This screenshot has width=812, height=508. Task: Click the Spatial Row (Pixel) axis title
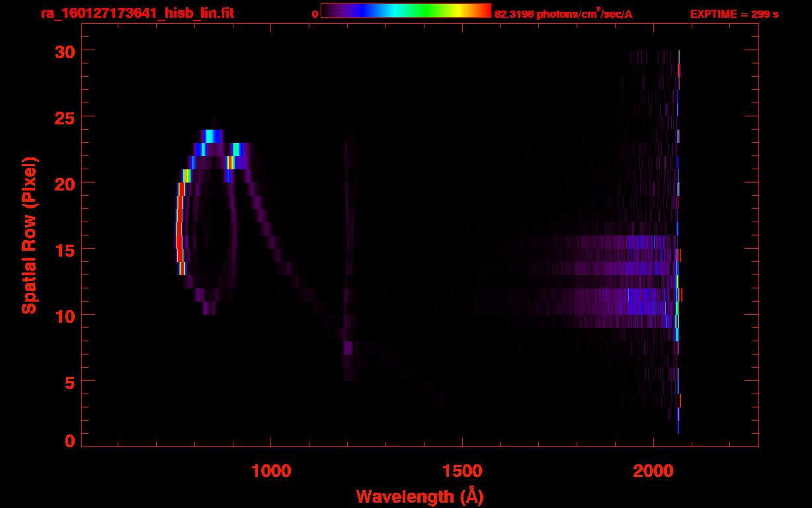[x=30, y=235]
